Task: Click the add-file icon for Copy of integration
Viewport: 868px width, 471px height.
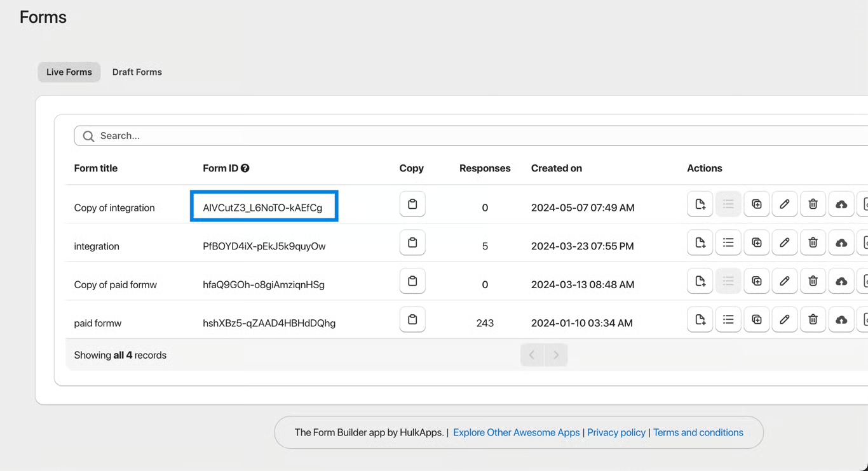Action: coord(700,204)
